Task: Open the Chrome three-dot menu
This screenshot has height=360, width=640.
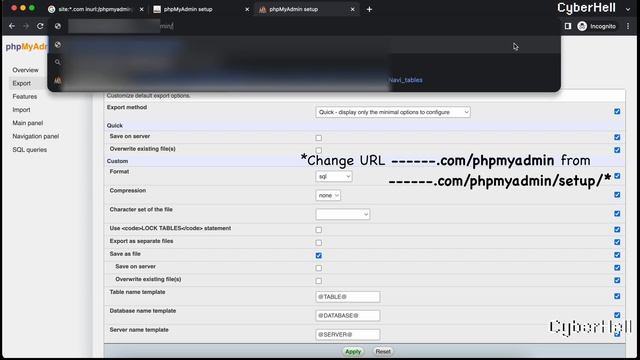Action: click(628, 26)
